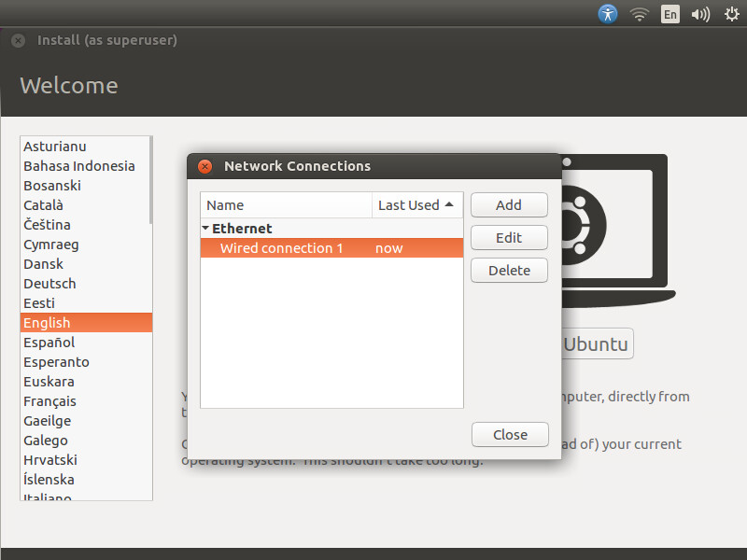Collapse the Ethernet group triangle
This screenshot has height=560, width=747.
click(205, 228)
